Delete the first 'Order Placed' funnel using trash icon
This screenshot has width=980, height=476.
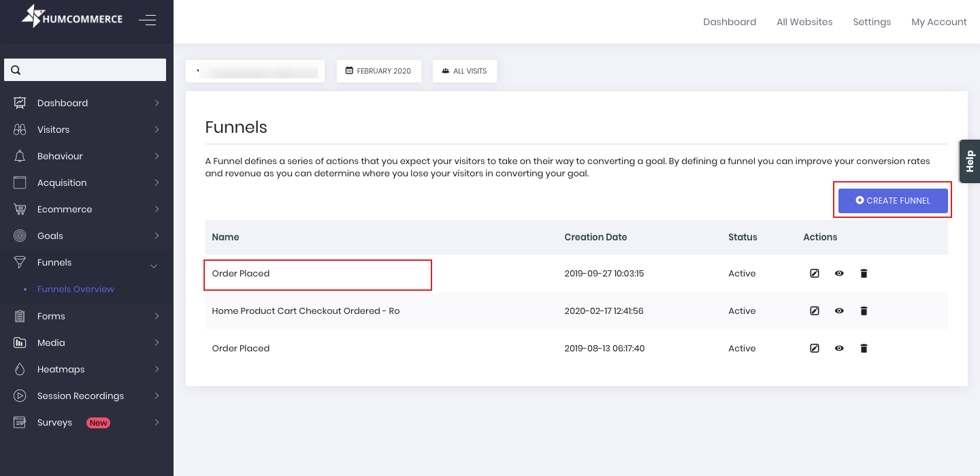(x=863, y=273)
